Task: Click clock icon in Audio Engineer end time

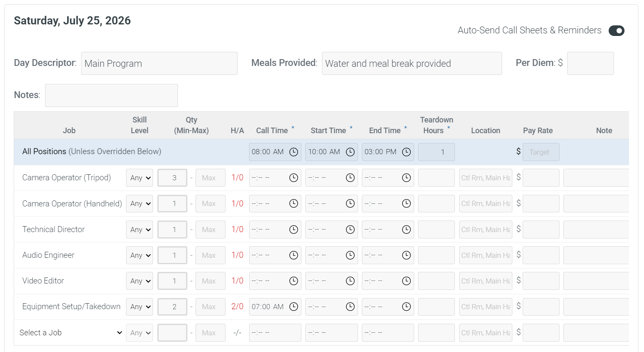Action: click(406, 255)
